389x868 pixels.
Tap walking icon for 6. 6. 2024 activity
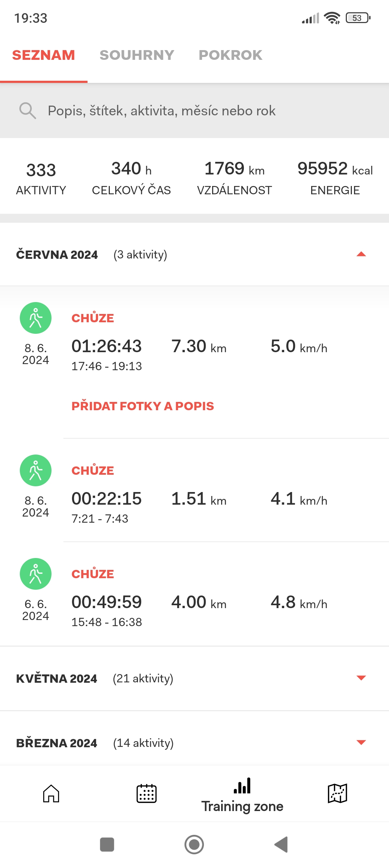(36, 574)
